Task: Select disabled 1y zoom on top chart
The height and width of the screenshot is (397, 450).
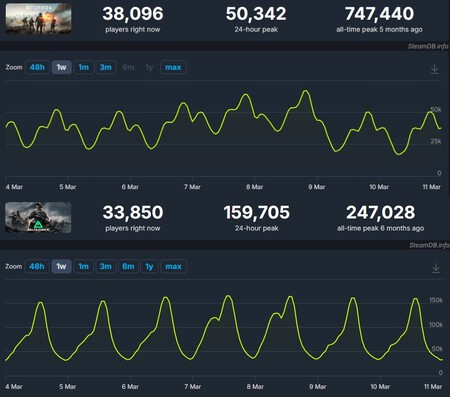Action: (x=149, y=68)
